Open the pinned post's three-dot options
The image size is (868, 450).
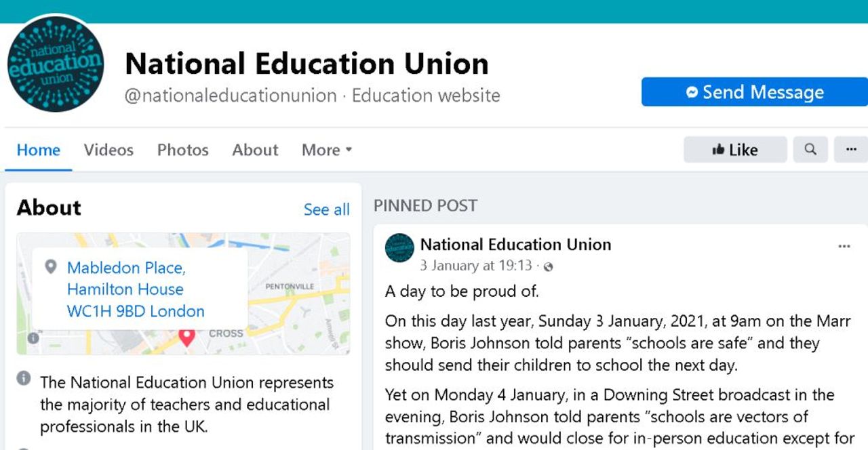[x=844, y=246]
